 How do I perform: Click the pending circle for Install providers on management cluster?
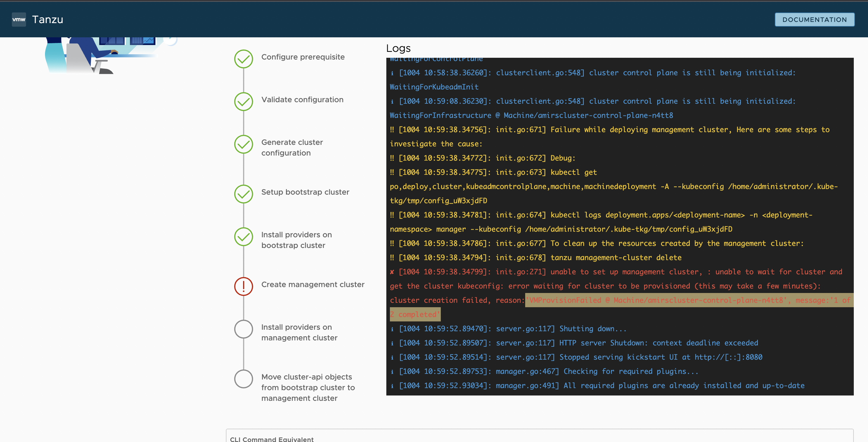click(x=243, y=329)
